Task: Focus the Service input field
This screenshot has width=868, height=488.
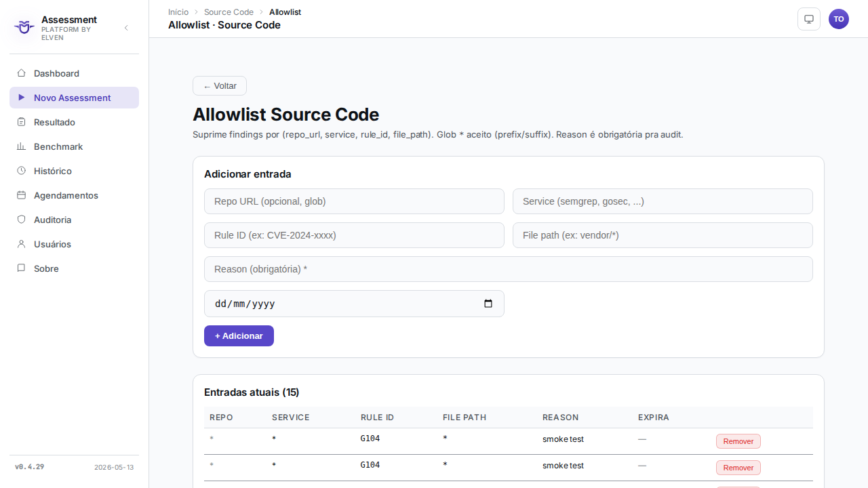Action: [x=663, y=201]
